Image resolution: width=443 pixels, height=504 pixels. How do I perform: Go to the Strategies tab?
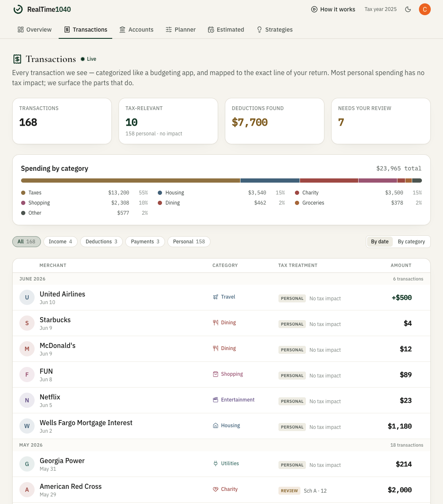275,30
